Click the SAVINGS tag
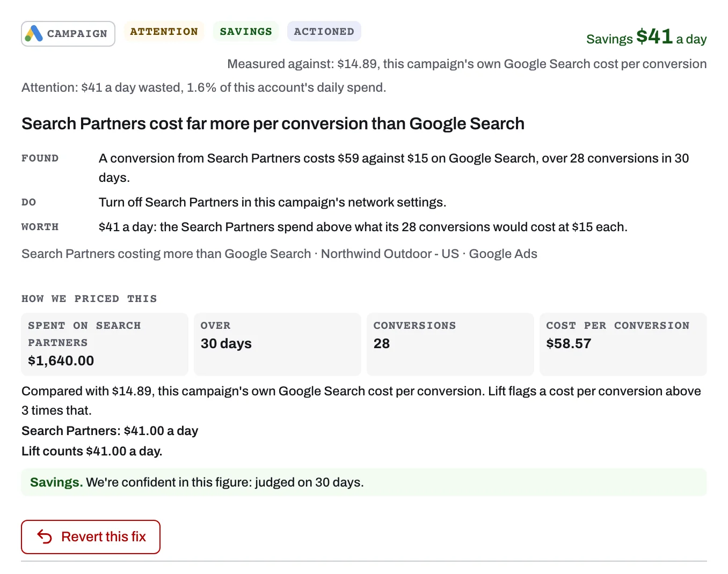 [246, 32]
